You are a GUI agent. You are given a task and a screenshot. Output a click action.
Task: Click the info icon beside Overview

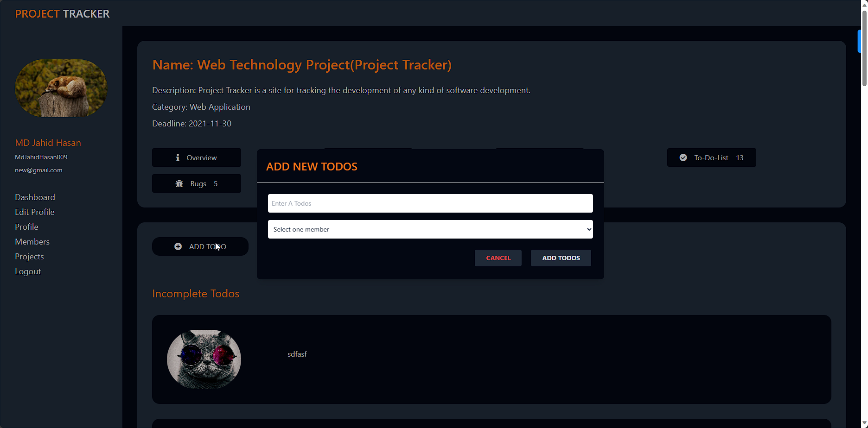pos(178,157)
